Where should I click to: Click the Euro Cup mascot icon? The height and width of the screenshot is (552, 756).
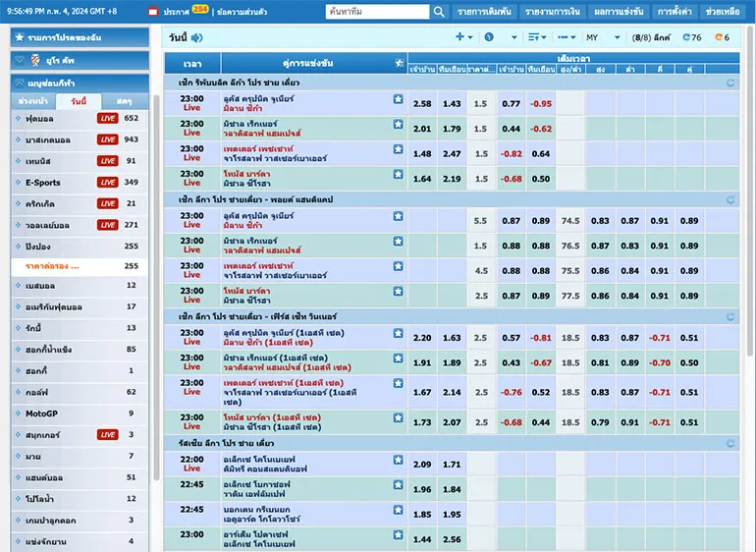35,60
